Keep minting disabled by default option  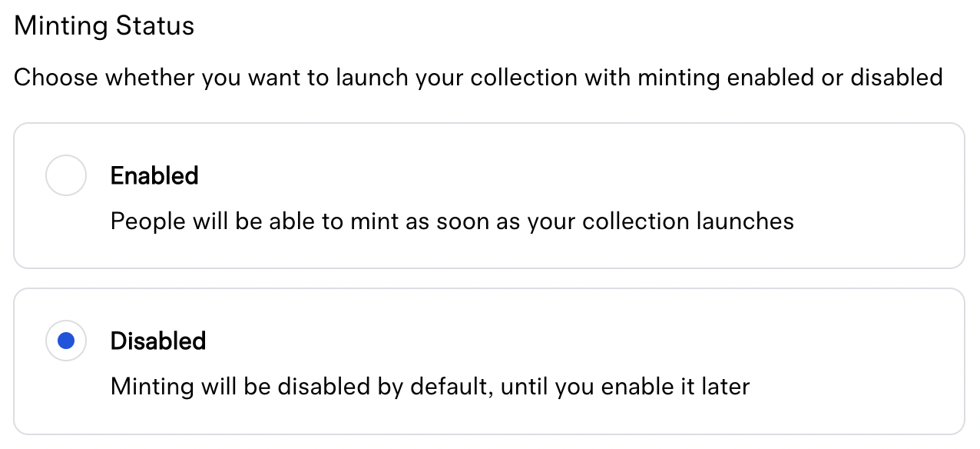[66, 341]
